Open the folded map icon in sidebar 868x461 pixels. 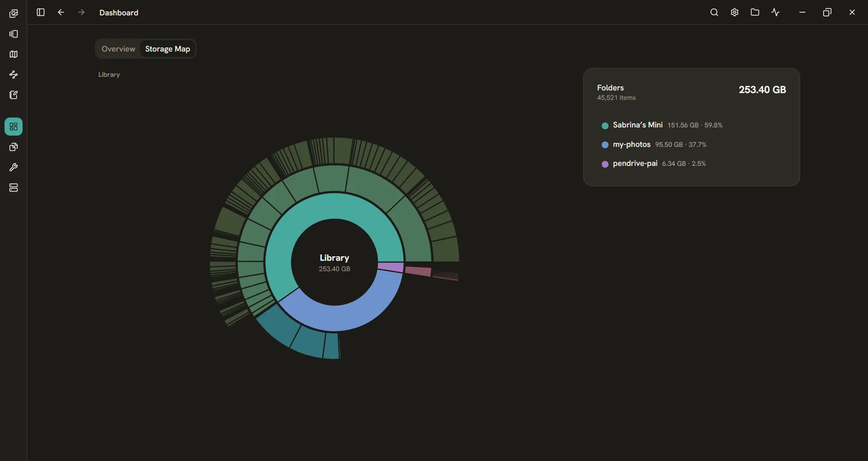[14, 54]
